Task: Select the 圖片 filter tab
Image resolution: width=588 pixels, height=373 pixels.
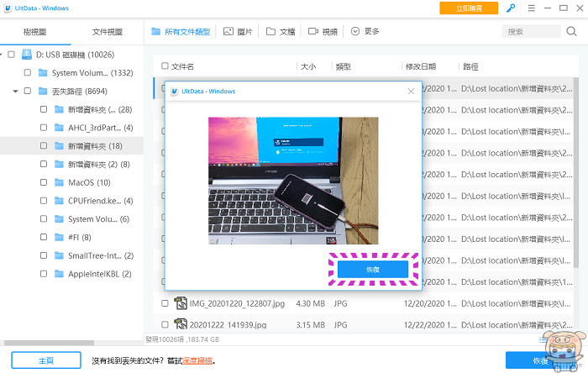Action: 238,31
